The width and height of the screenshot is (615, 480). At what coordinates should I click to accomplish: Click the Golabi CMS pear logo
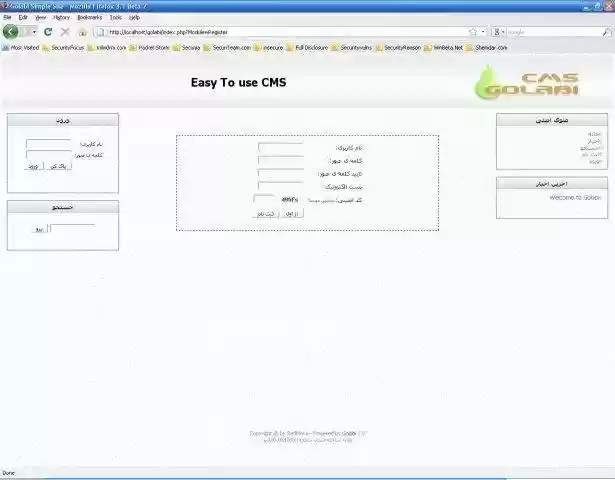(x=526, y=82)
